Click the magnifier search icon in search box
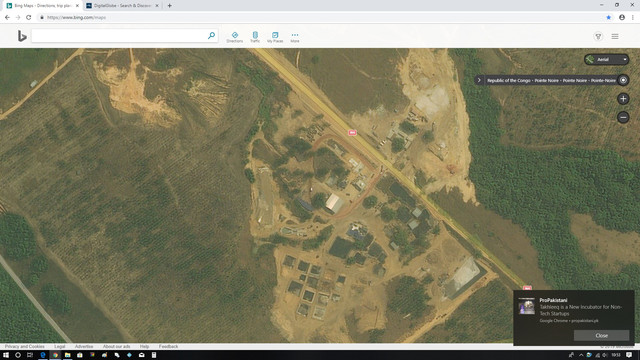 211,36
